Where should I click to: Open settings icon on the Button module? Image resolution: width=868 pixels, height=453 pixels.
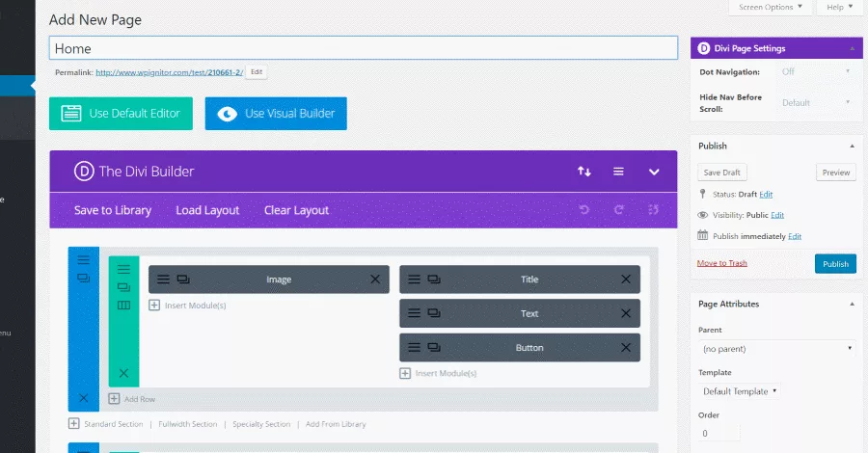click(414, 348)
